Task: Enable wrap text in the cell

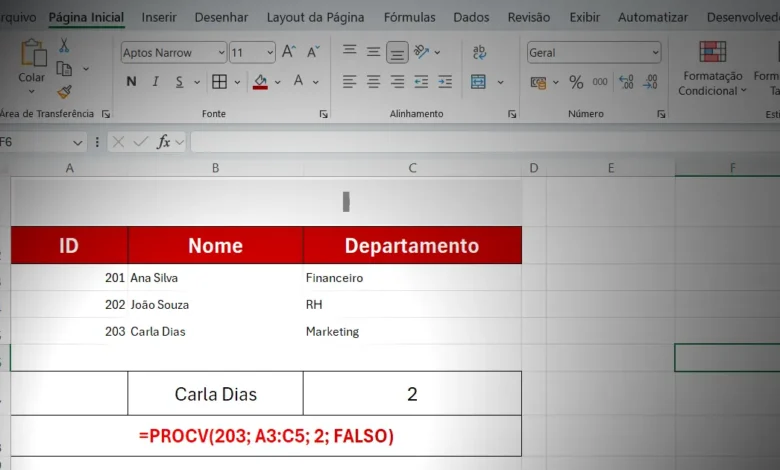Action: click(479, 52)
